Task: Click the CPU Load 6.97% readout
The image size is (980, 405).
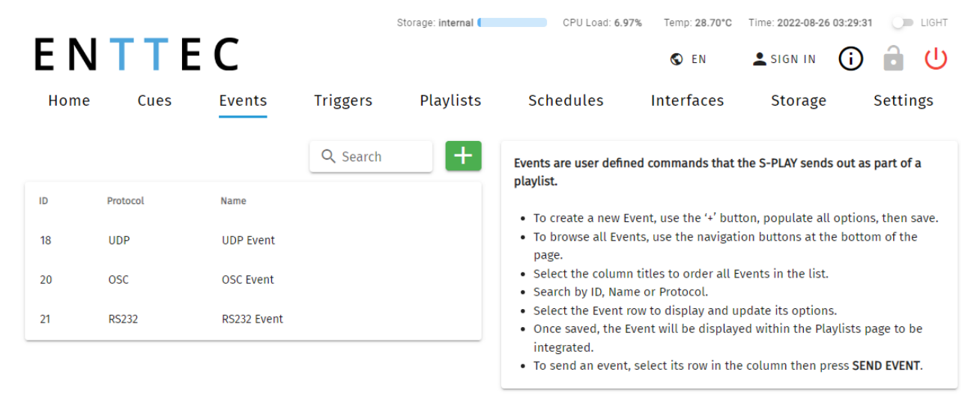Action: pyautogui.click(x=602, y=23)
